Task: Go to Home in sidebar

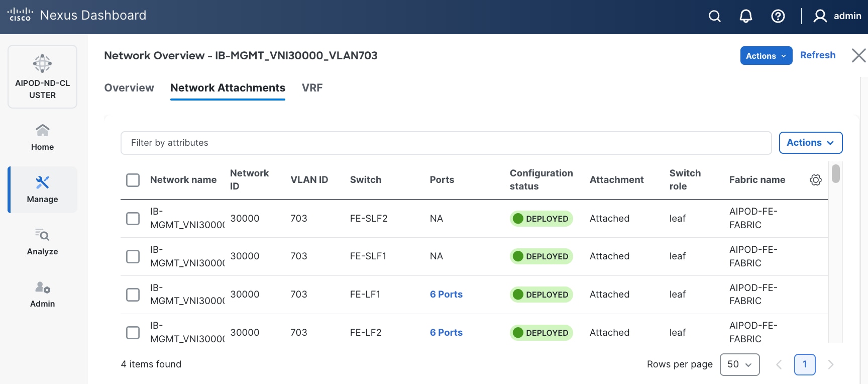Action: pyautogui.click(x=43, y=137)
